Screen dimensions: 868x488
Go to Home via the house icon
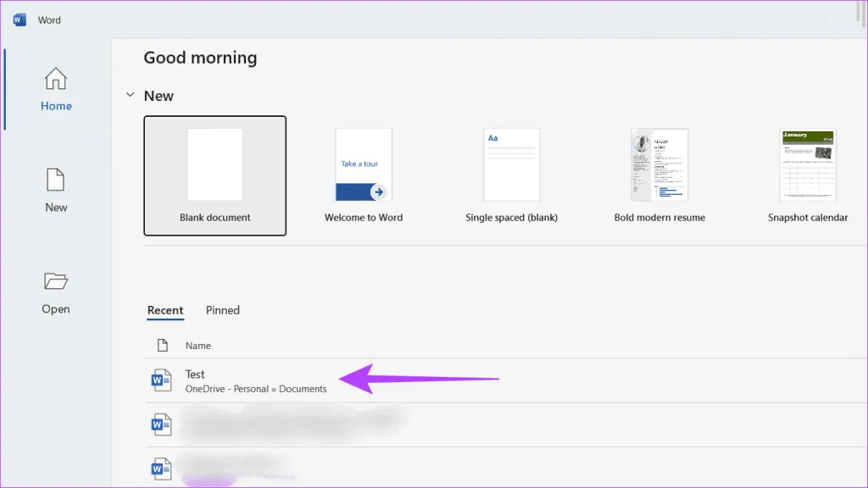[56, 80]
